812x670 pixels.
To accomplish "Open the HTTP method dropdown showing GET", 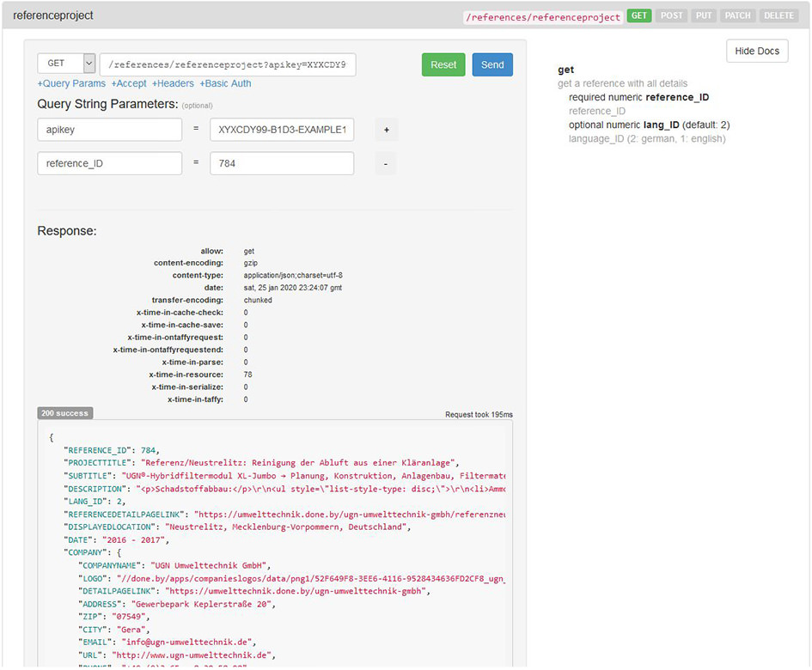I will (66, 63).
